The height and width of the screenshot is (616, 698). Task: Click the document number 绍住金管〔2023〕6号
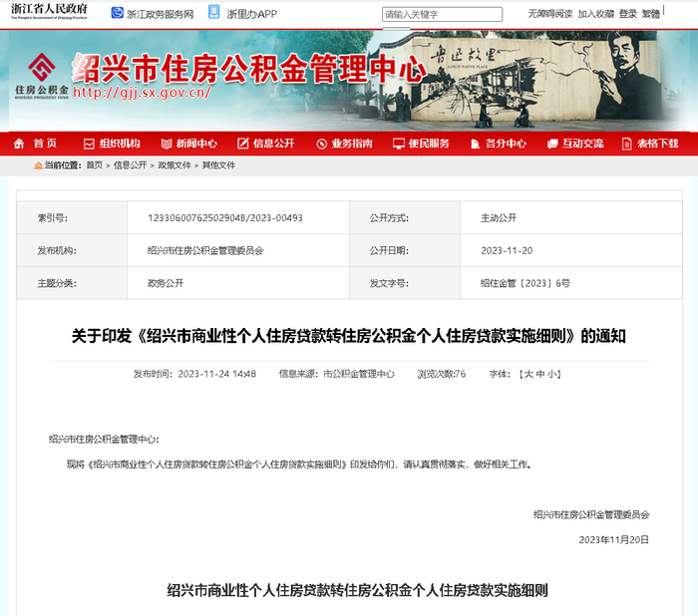[x=525, y=283]
